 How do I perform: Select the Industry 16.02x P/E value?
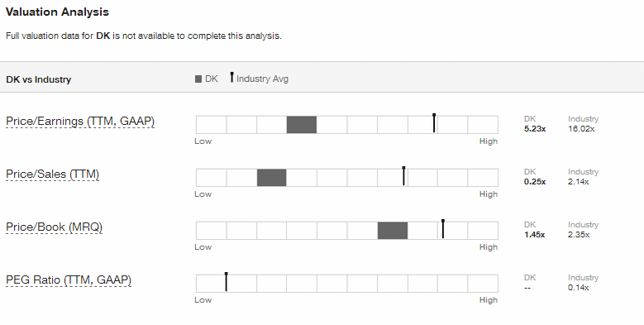point(581,129)
